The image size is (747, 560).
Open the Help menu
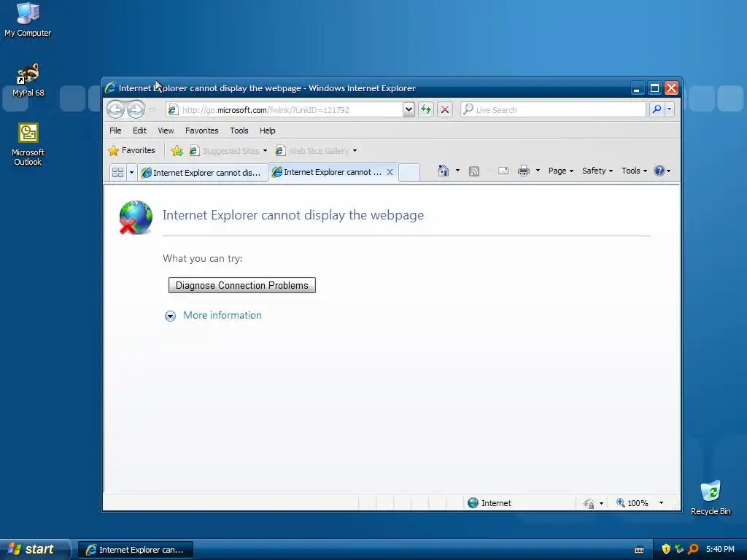click(267, 131)
